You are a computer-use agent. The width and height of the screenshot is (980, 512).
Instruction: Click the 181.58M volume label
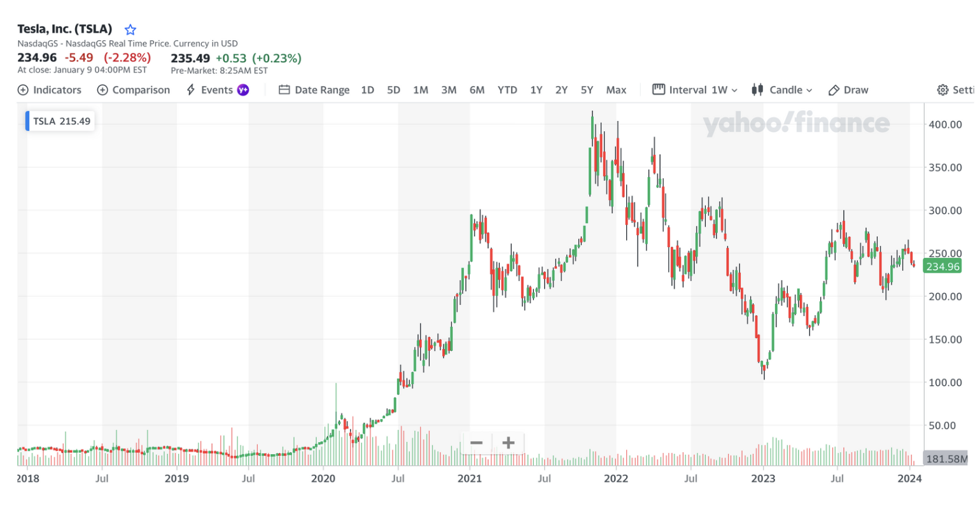(x=946, y=459)
